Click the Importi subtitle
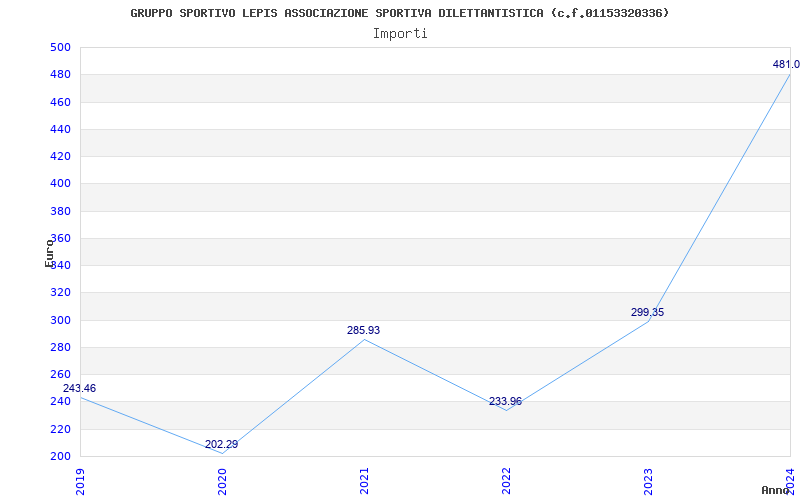This screenshot has height=500, width=800. tap(400, 34)
